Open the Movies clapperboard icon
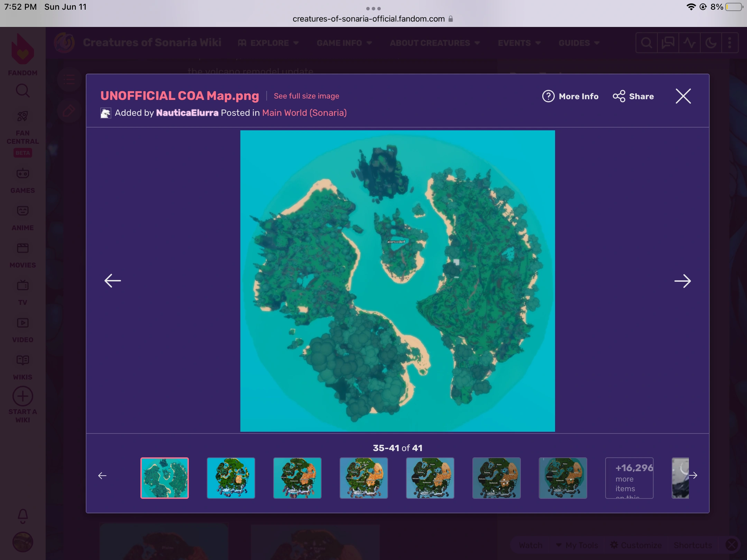 (x=23, y=248)
